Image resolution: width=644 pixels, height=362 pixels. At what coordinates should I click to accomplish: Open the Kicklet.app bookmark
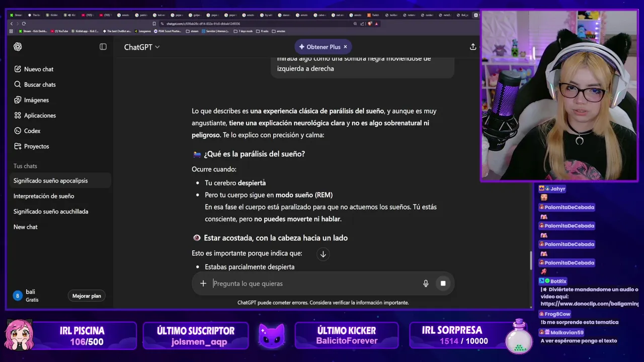85,31
